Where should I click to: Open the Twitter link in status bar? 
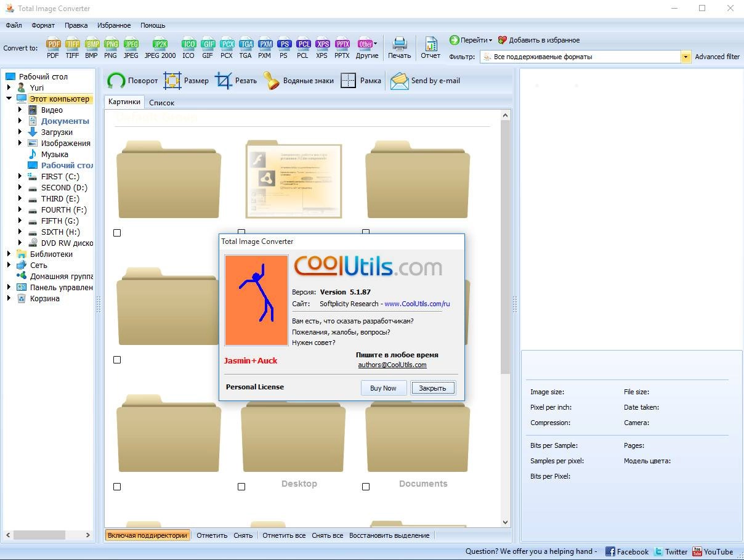[670, 552]
